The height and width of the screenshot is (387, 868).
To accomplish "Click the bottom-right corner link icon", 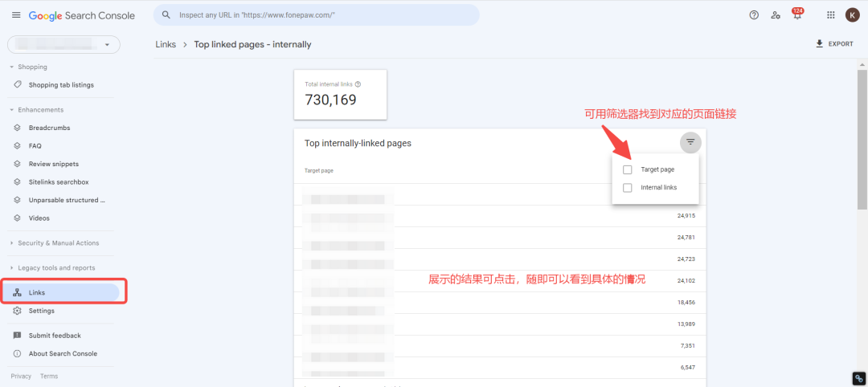I will tap(859, 378).
